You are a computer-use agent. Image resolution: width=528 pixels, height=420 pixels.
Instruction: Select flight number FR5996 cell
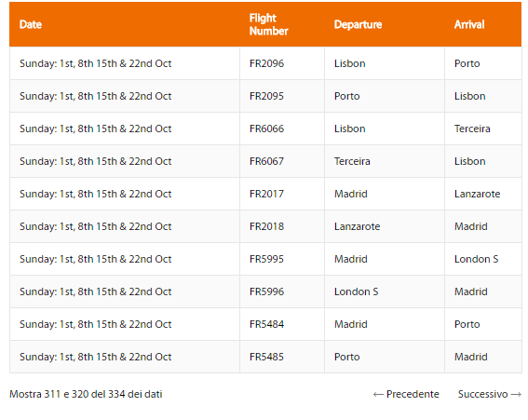pos(282,291)
